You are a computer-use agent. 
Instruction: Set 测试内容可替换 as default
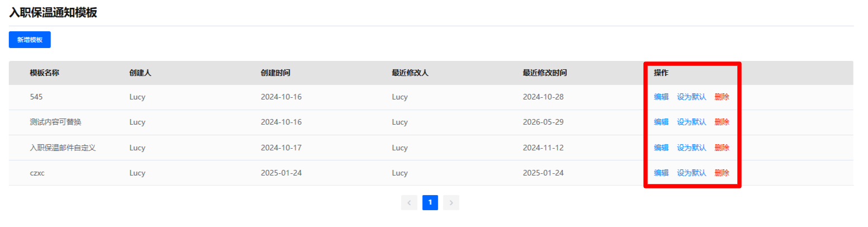(x=691, y=122)
